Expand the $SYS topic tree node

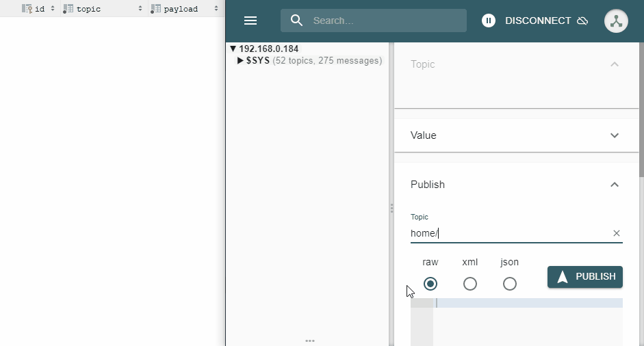240,61
